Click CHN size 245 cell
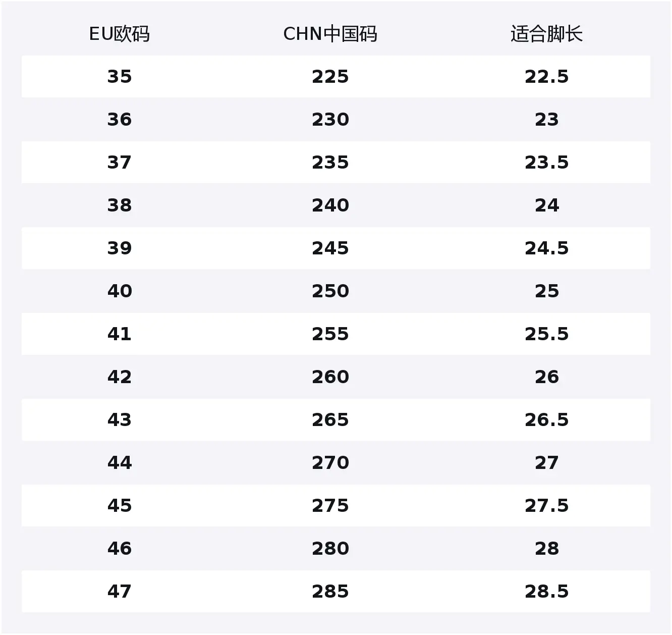 coord(330,248)
